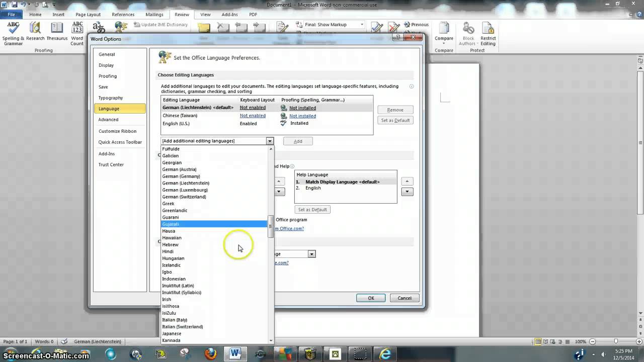Click the Track Changes icon
The width and height of the screenshot is (644, 362).
[x=283, y=28]
